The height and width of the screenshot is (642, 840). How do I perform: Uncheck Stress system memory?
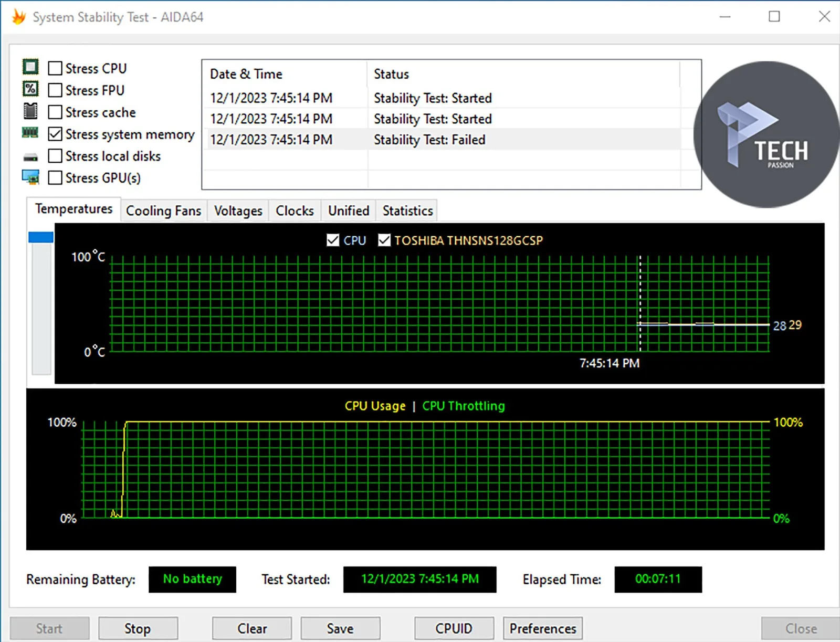pyautogui.click(x=55, y=134)
